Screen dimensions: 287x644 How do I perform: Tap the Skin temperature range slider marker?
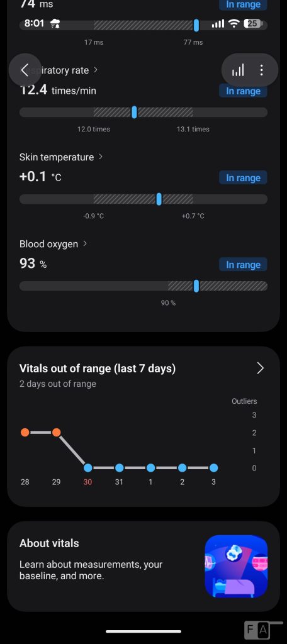tap(159, 199)
